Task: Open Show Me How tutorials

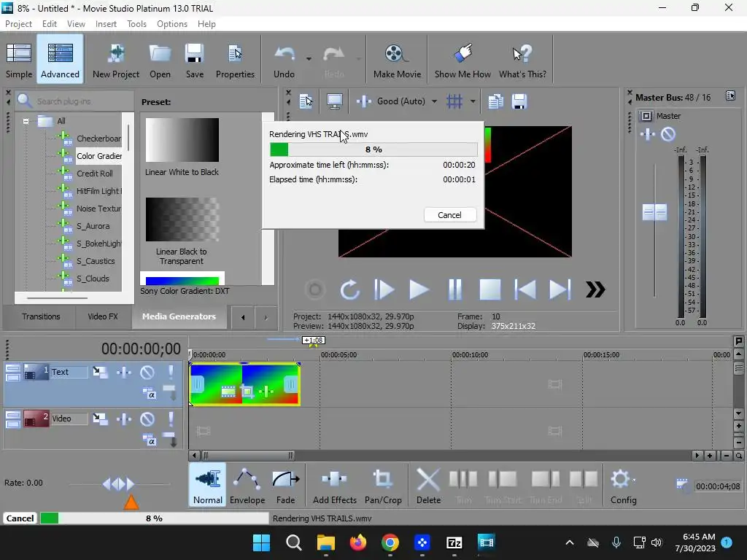Action: [462, 61]
